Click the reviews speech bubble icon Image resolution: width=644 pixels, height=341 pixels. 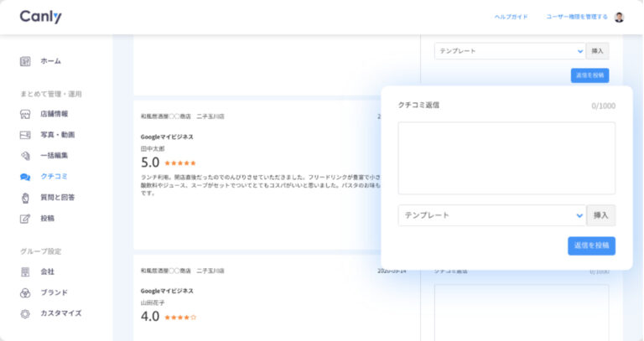[25, 177]
